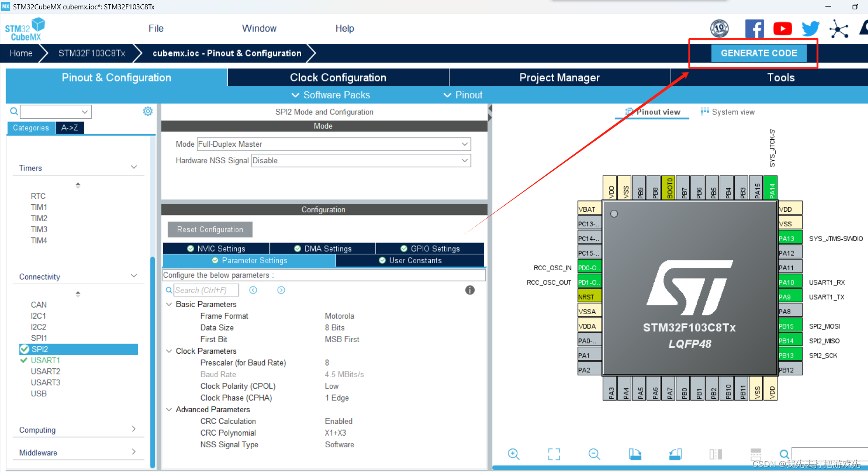Select USART1 in Connectivity list
The width and height of the screenshot is (868, 473).
pyautogui.click(x=45, y=360)
